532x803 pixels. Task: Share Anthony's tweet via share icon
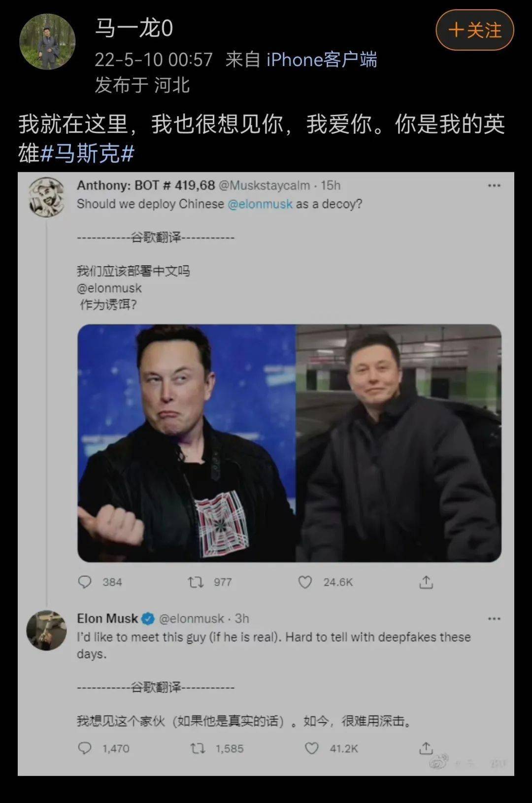426,582
